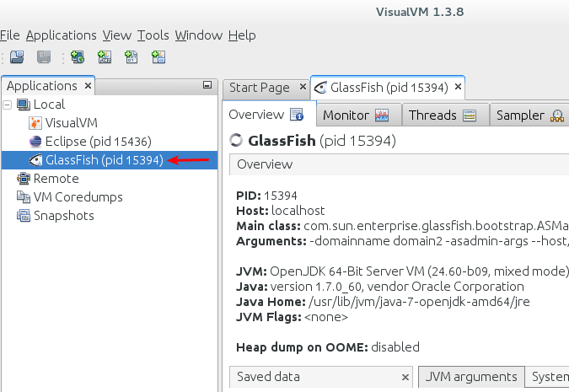Image resolution: width=569 pixels, height=392 pixels.
Task: Close the GlassFish (pid 15394) tab
Action: [458, 87]
